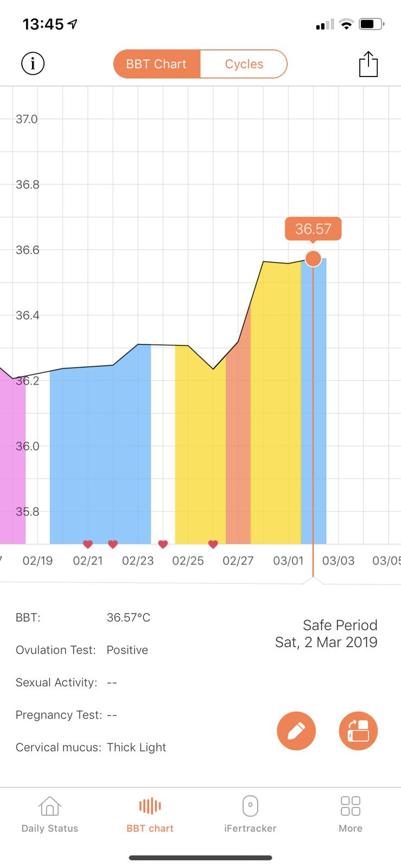401x868 pixels.
Task: Open the Daily Status home tab
Action: click(49, 814)
